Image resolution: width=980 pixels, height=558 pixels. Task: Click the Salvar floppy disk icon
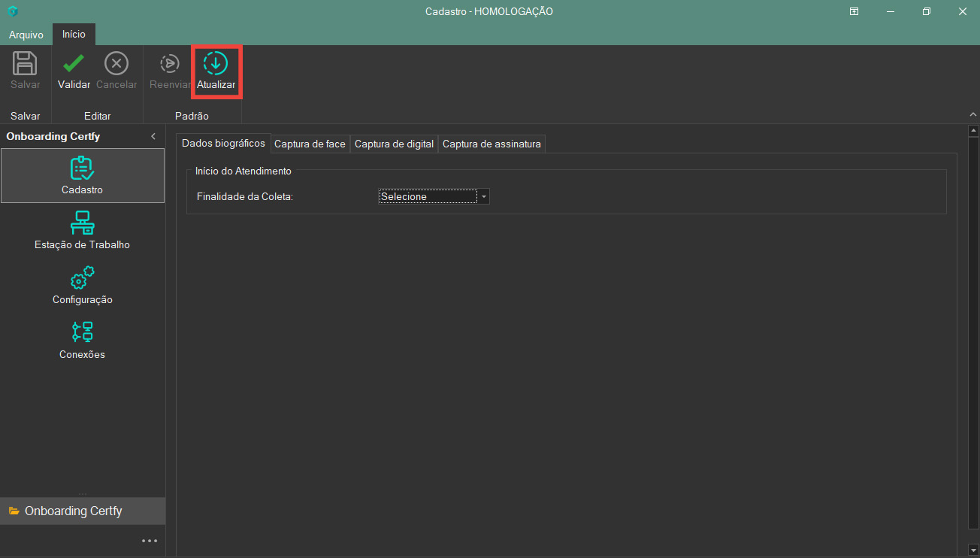(x=26, y=64)
